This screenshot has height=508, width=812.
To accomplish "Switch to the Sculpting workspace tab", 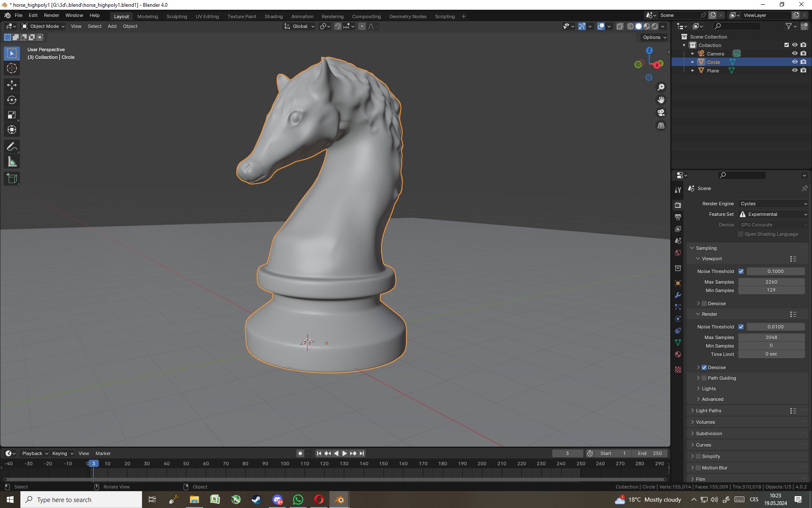I will (x=177, y=17).
